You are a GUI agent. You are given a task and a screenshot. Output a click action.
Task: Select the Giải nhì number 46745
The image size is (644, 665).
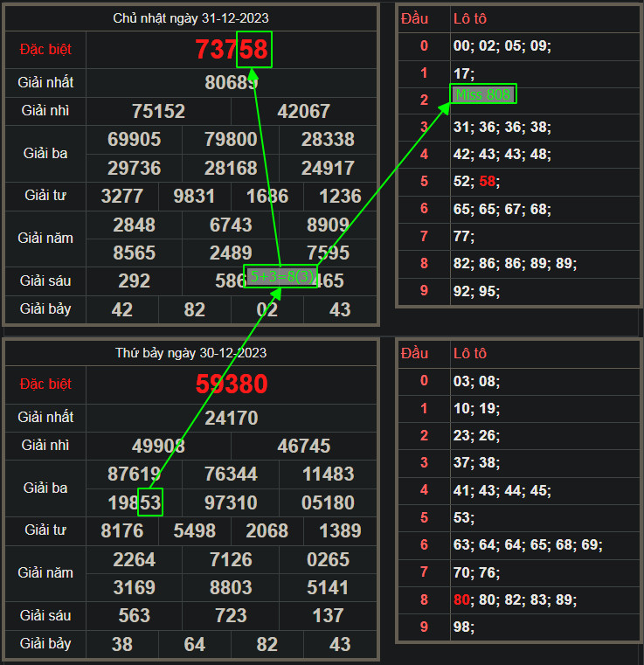tap(304, 447)
